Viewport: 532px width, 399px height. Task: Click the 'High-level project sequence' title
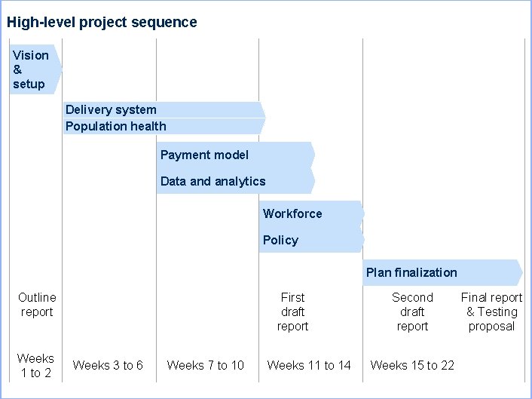click(x=102, y=22)
